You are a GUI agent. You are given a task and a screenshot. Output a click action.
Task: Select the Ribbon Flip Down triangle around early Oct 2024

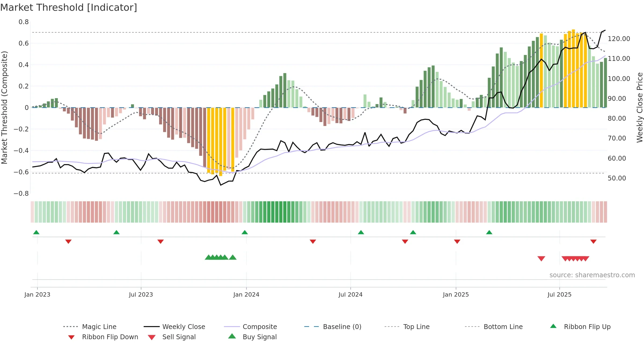click(x=405, y=242)
